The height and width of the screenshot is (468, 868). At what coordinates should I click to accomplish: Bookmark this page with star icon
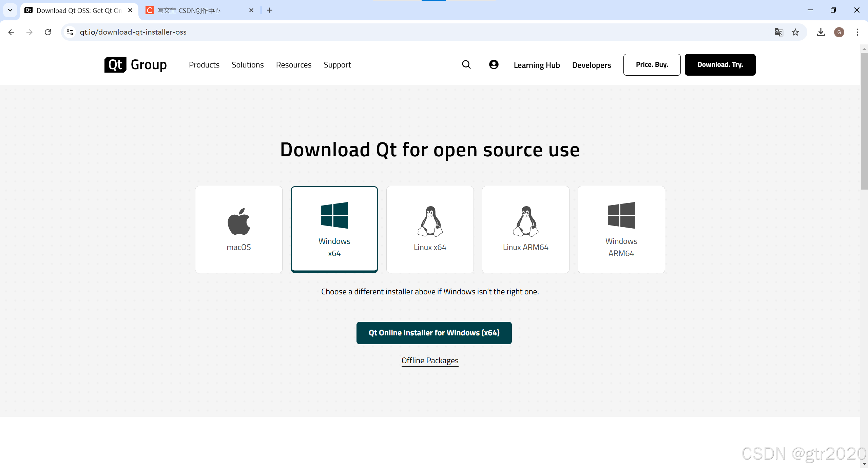click(795, 32)
